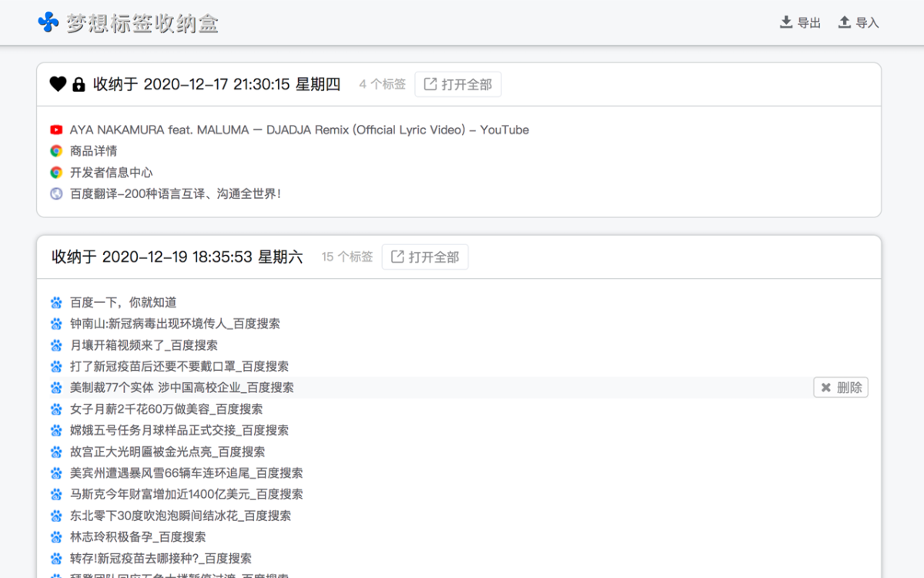This screenshot has height=578, width=924.
Task: Open all tabs in the 2020-12-17 group
Action: pyautogui.click(x=458, y=85)
